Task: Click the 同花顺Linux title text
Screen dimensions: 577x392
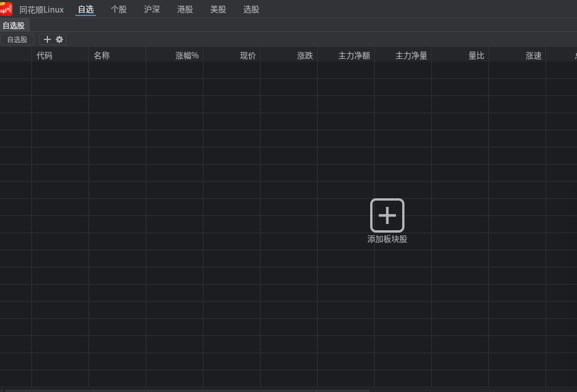Action: point(42,10)
